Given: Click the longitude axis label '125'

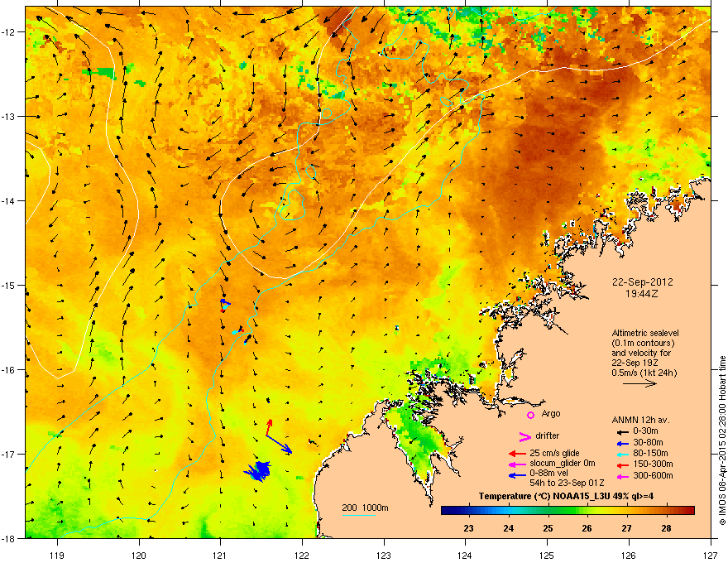Looking at the screenshot, I should [548, 555].
